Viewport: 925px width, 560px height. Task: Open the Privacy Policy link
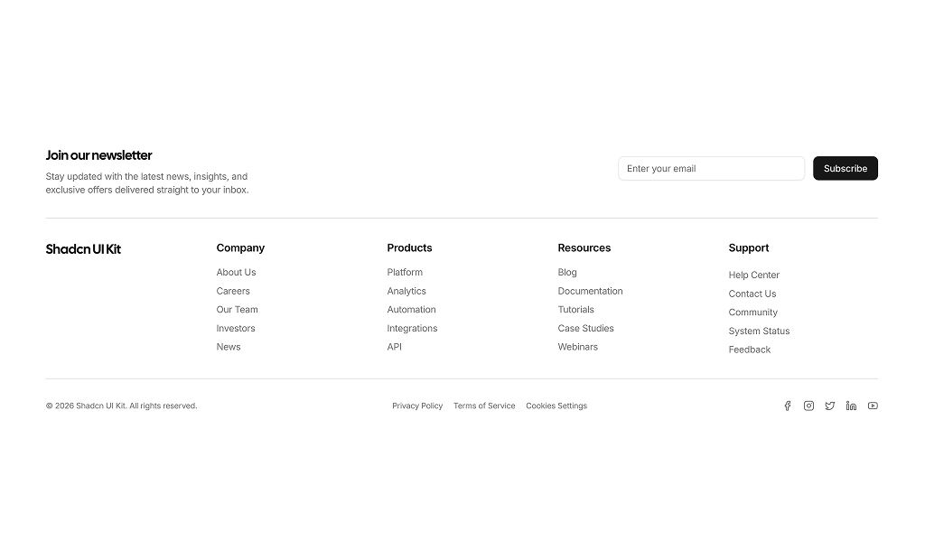417,406
